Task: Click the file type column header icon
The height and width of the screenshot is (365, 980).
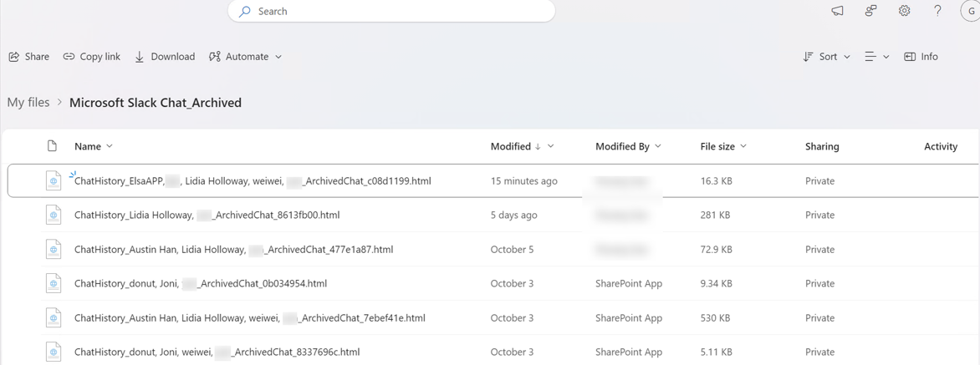Action: point(54,146)
